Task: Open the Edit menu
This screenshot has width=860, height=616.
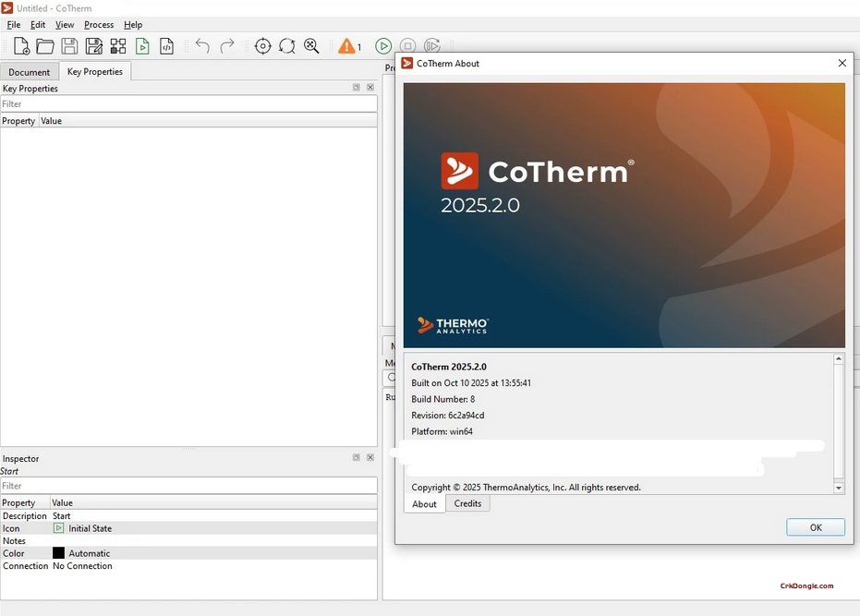Action: (x=38, y=25)
